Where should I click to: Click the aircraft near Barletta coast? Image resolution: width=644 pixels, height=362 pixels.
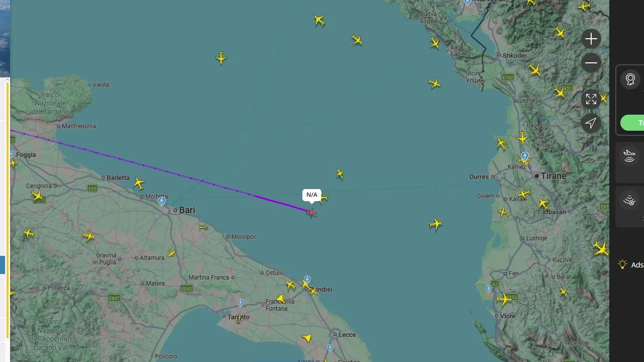(x=139, y=184)
